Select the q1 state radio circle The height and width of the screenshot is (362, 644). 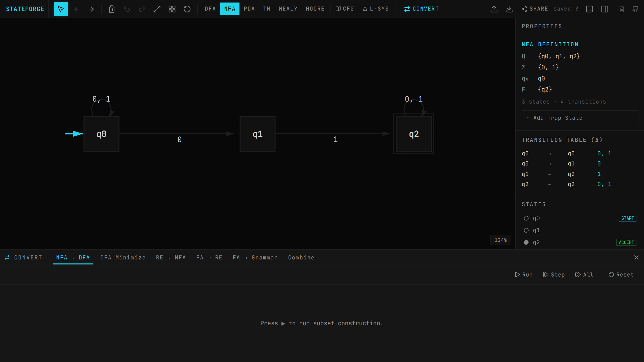[526, 230]
